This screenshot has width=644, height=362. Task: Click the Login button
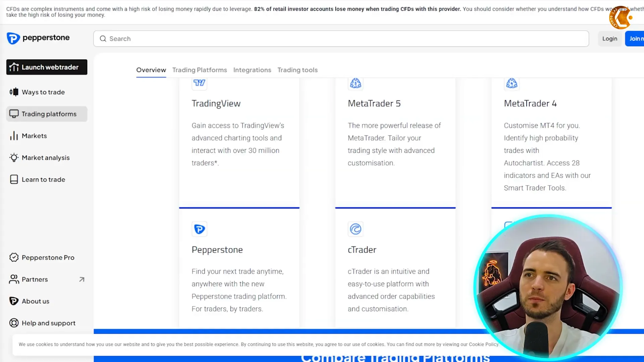(x=609, y=39)
